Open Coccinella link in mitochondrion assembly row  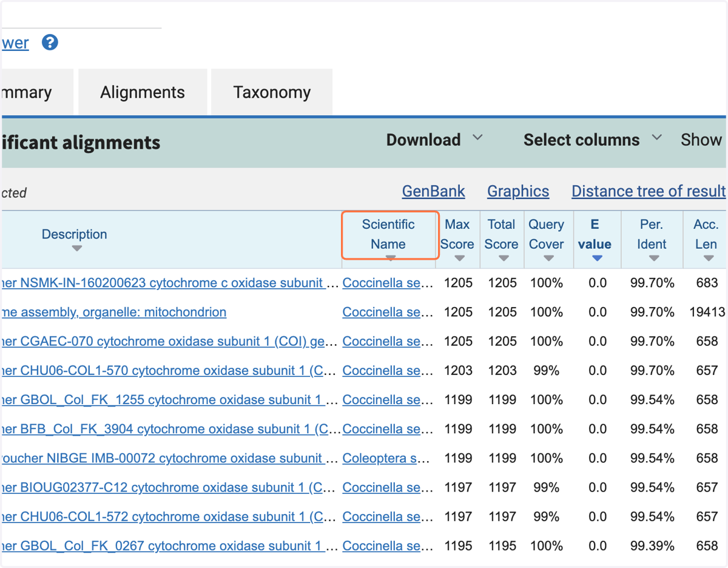point(388,312)
